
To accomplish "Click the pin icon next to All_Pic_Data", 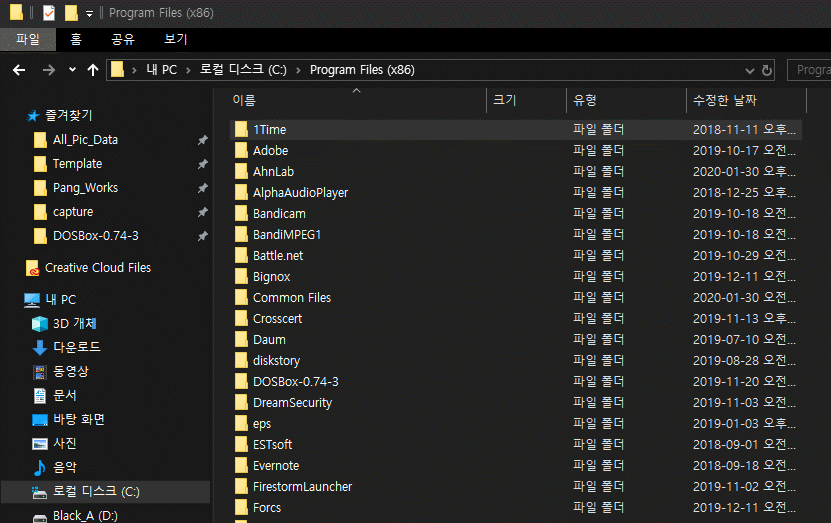I will [202, 140].
